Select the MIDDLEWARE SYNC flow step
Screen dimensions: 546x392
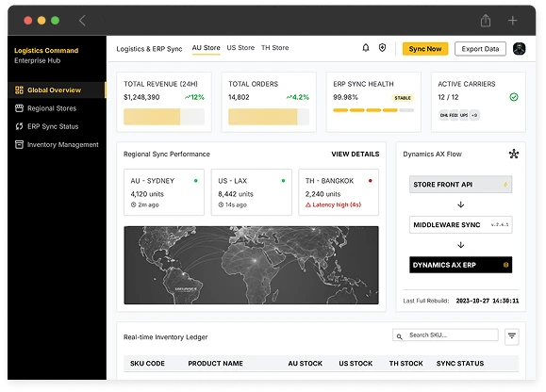(461, 224)
